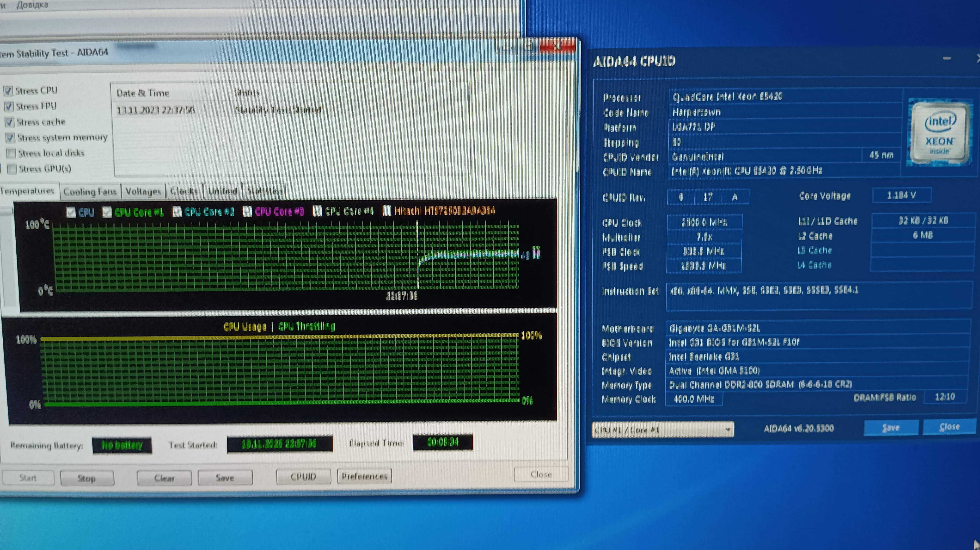Click the Status column header
This screenshot has width=980, height=550.
pyautogui.click(x=247, y=93)
